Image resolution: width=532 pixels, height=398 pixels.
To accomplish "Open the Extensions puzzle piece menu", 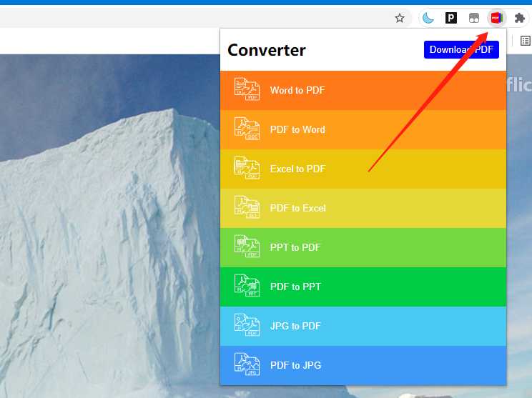I will (519, 18).
